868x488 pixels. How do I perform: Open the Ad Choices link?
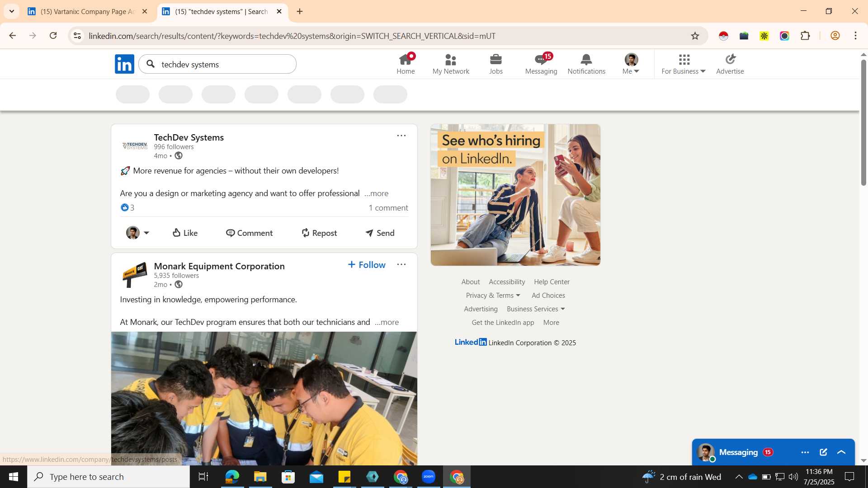(548, 295)
